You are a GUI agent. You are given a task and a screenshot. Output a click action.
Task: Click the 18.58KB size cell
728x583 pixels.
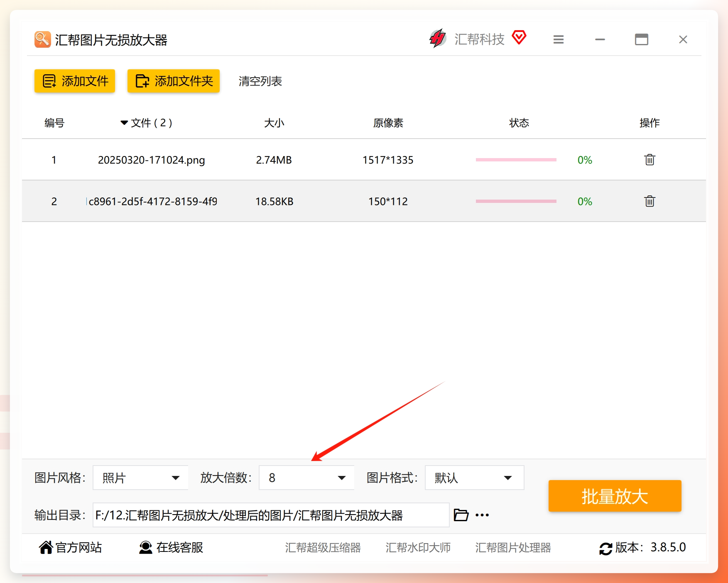274,201
